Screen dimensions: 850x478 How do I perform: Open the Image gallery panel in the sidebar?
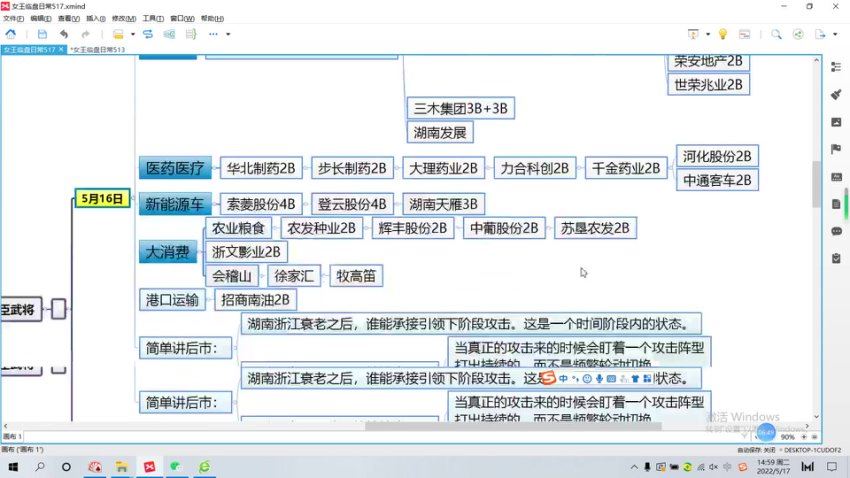tap(836, 122)
